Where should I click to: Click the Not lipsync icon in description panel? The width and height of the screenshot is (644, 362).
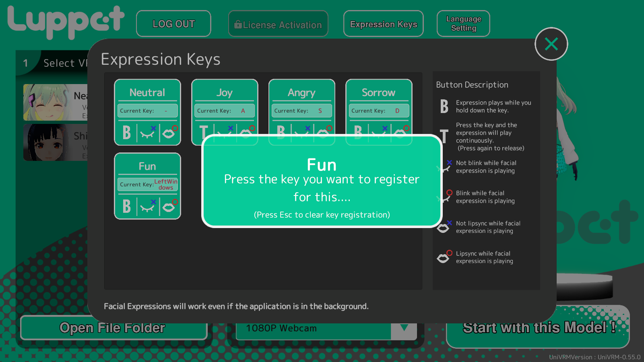click(x=444, y=226)
